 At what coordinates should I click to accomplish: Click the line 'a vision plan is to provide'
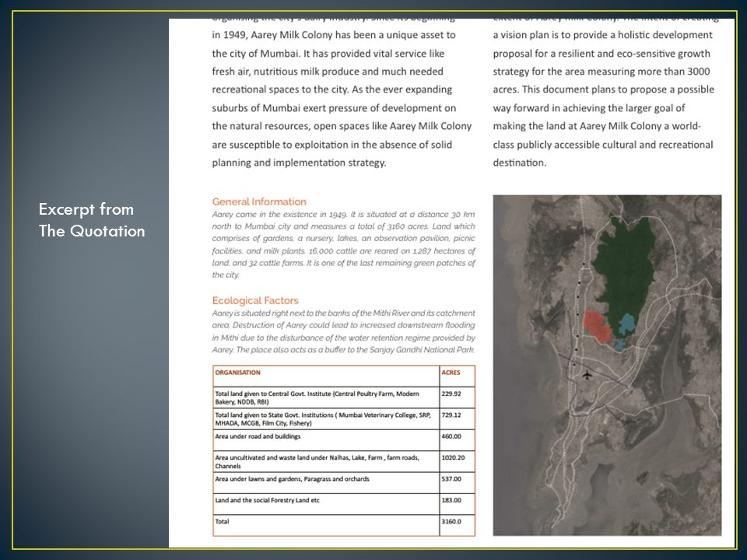pyautogui.click(x=602, y=35)
